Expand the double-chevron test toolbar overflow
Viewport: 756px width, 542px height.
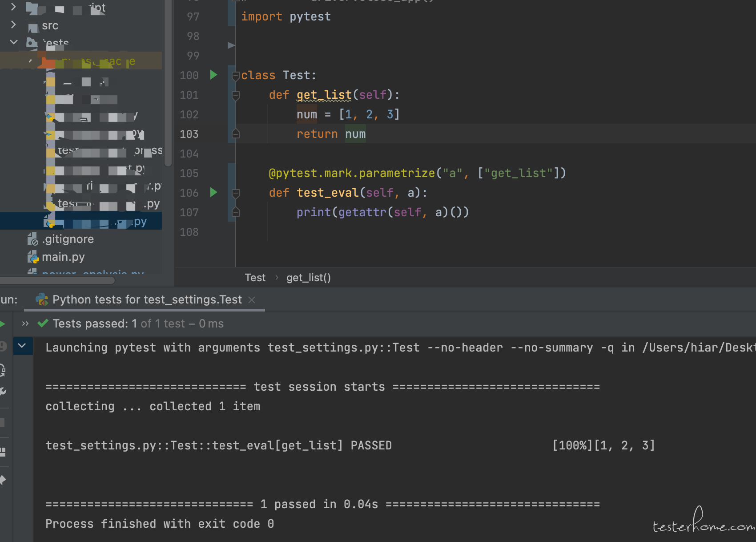pyautogui.click(x=25, y=324)
